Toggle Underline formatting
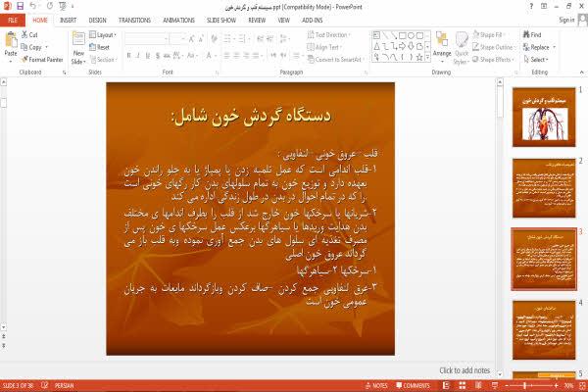588x392 pixels. coord(148,56)
